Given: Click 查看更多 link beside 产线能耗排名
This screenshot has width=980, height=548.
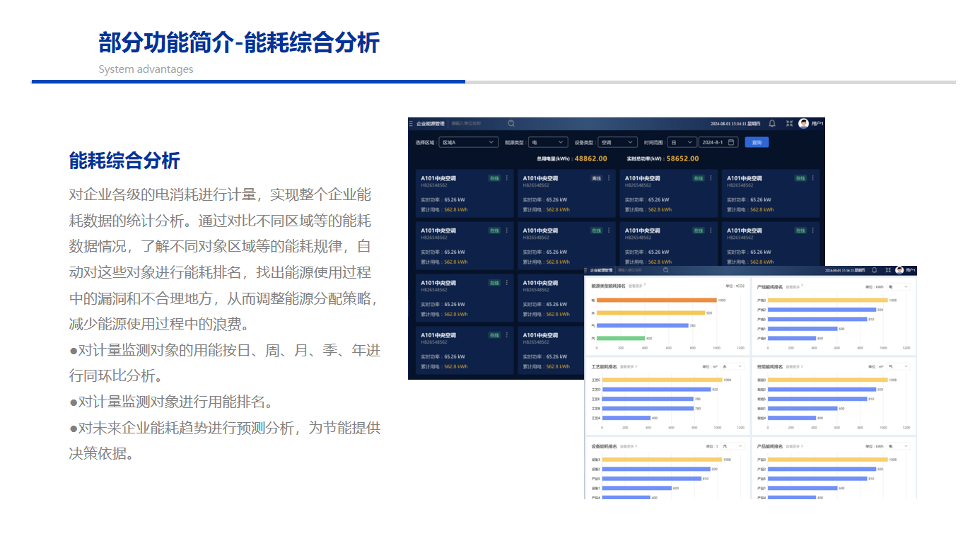Looking at the screenshot, I should (794, 287).
